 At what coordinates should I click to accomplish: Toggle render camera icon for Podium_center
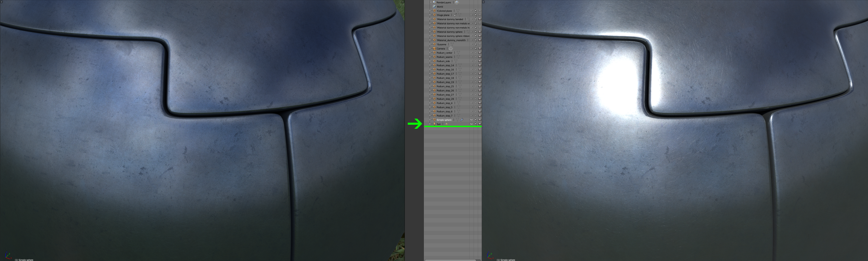tap(480, 53)
